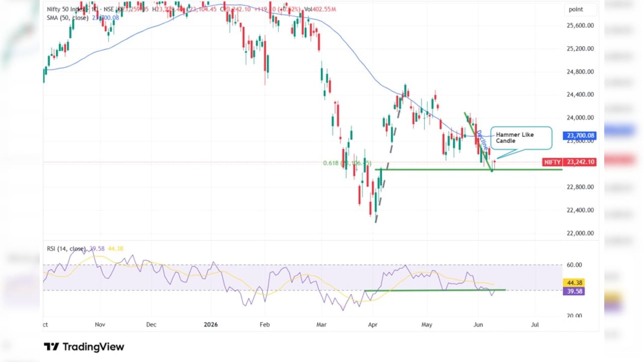Open the SMA (50, close) indicator legend
The image size is (644, 362).
67,18
